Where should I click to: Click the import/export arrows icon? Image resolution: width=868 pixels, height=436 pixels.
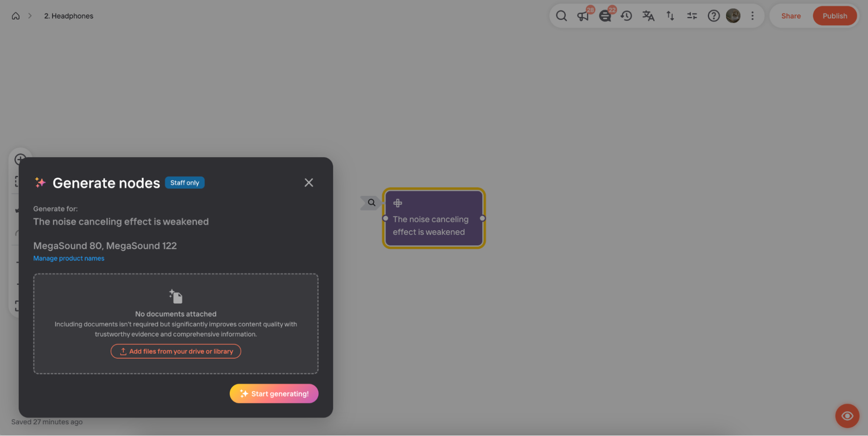[670, 16]
